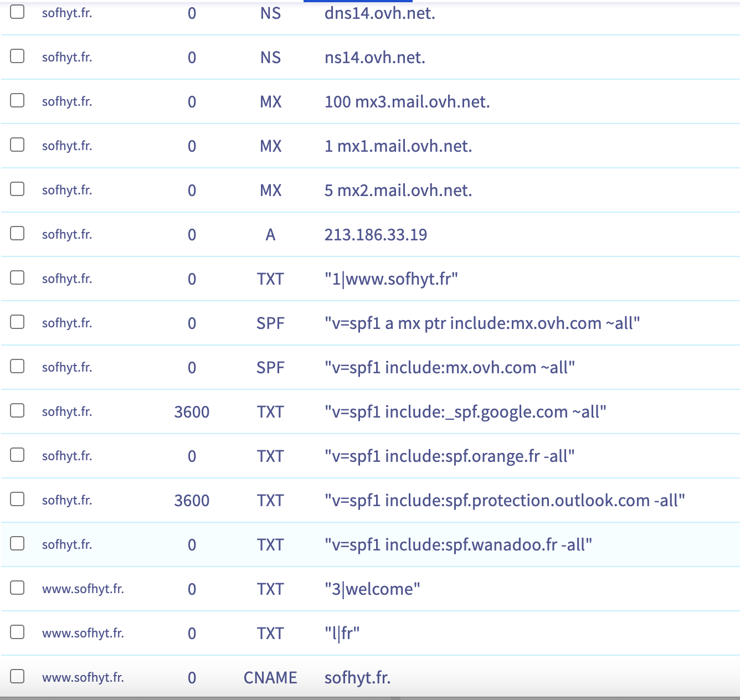Screen dimensions: 740x700
Task: Click the A record type label
Action: click(x=270, y=235)
